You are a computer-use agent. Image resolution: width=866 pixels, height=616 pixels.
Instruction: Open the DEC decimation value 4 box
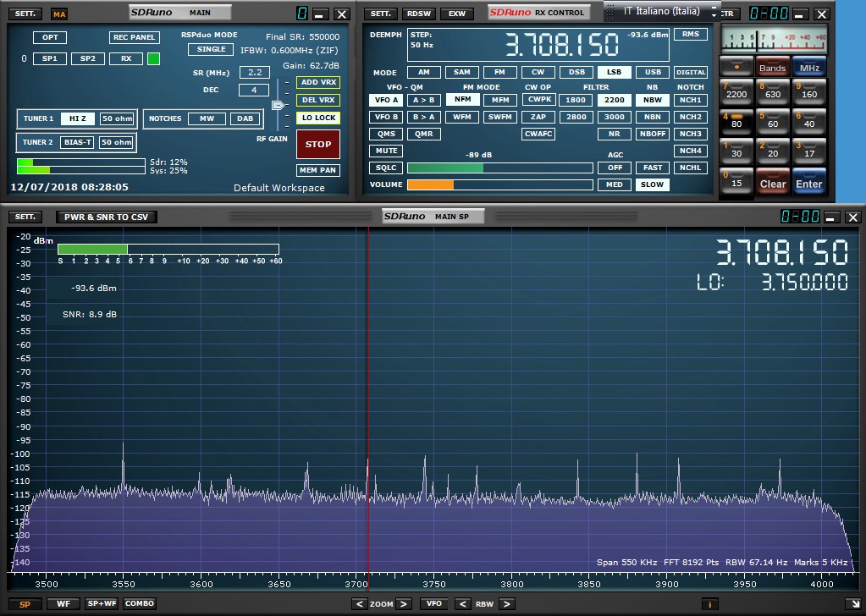[254, 90]
